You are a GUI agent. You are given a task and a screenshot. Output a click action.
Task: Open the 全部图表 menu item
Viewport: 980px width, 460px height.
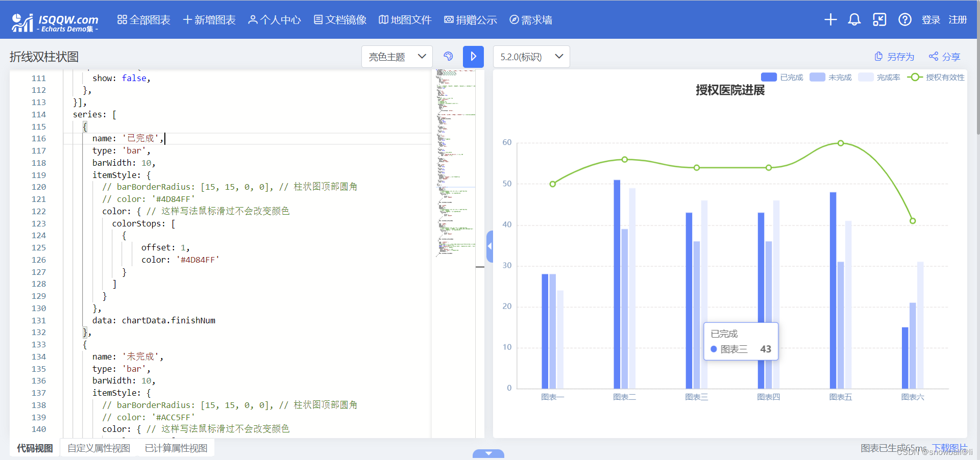click(x=143, y=19)
